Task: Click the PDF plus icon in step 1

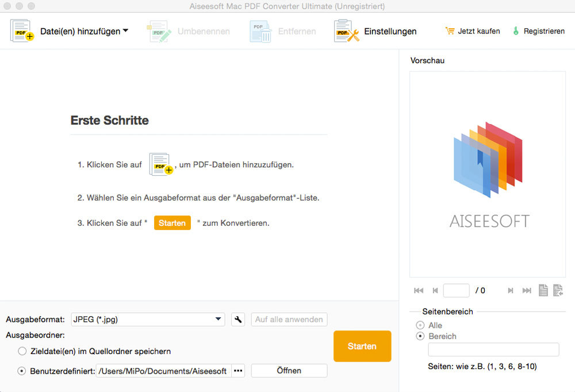Action: click(161, 164)
